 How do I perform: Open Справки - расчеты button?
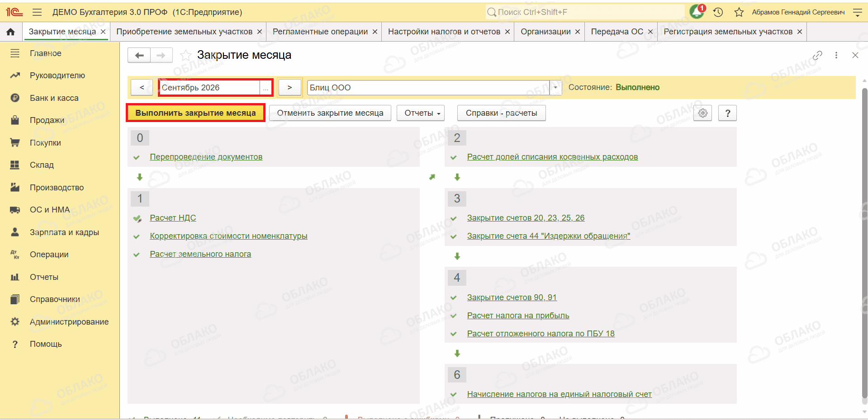[x=502, y=113]
